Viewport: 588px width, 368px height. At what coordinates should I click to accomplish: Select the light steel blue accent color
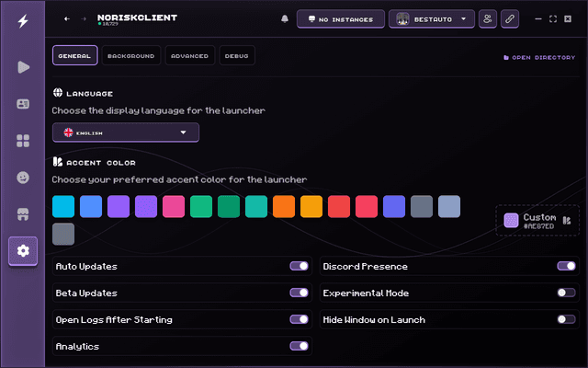[x=449, y=206]
